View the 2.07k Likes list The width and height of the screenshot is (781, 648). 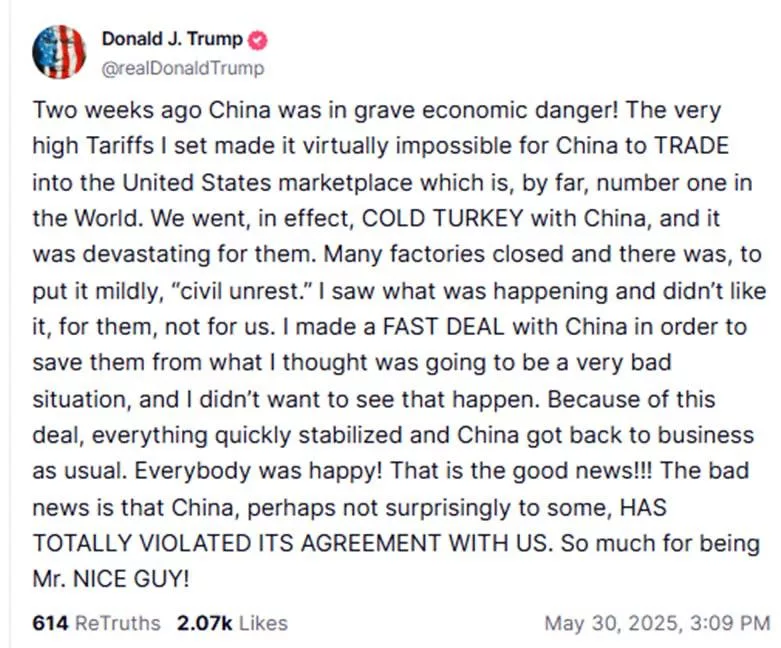coord(232,623)
